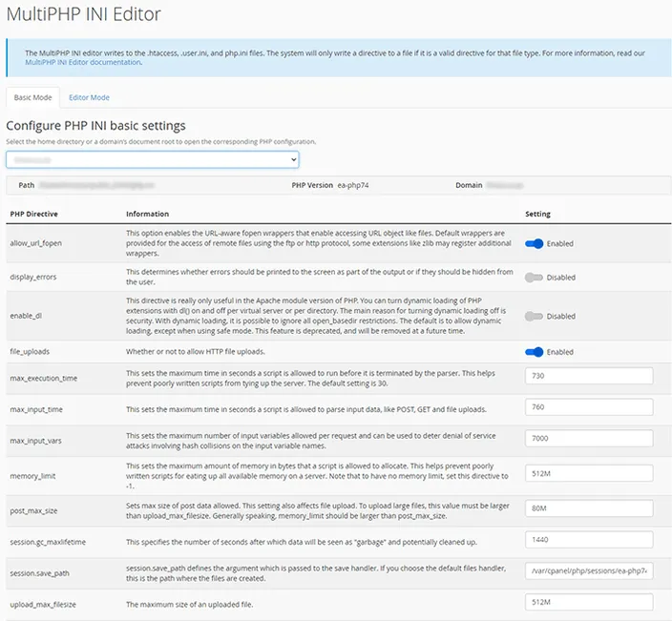Click the upload_max_filesize directive name
The image size is (672, 621).
[43, 605]
